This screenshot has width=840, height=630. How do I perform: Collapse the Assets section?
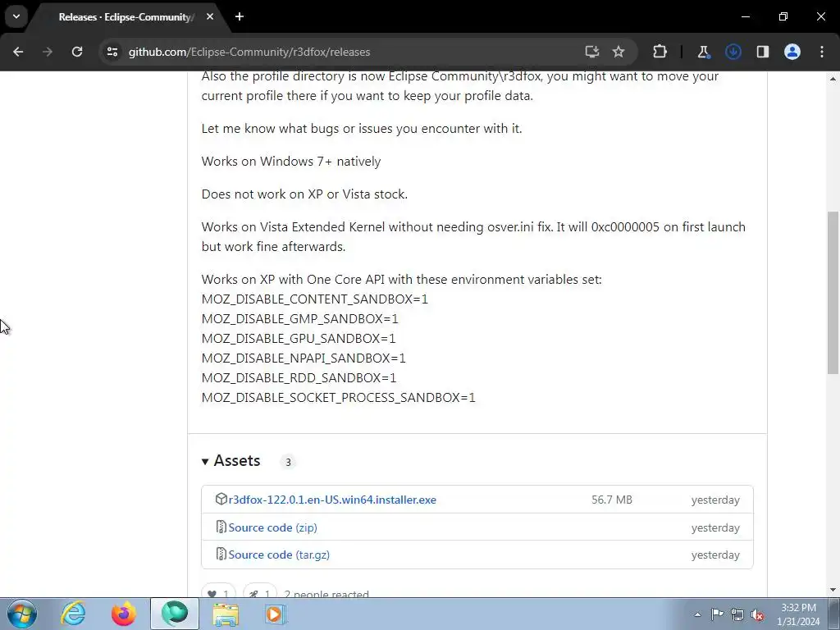(231, 461)
